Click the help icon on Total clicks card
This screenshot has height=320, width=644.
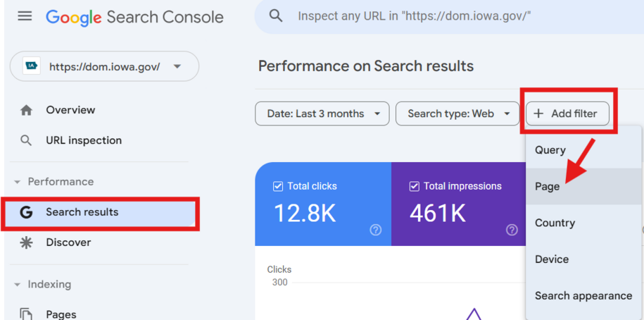point(375,230)
